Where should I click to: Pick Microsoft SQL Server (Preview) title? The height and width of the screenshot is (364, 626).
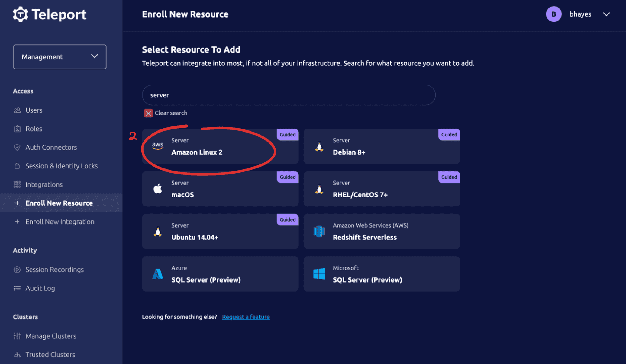[x=367, y=280]
